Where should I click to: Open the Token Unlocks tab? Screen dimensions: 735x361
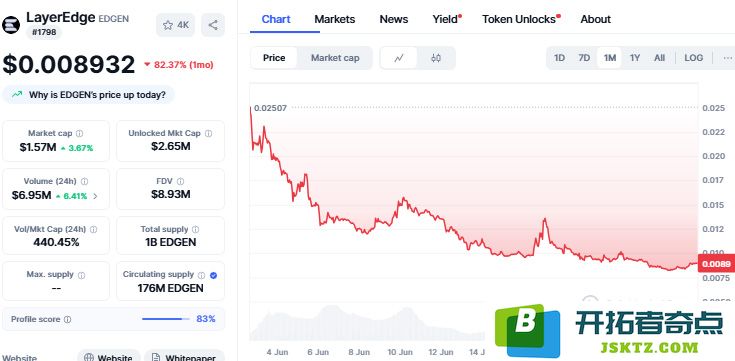[x=521, y=19]
